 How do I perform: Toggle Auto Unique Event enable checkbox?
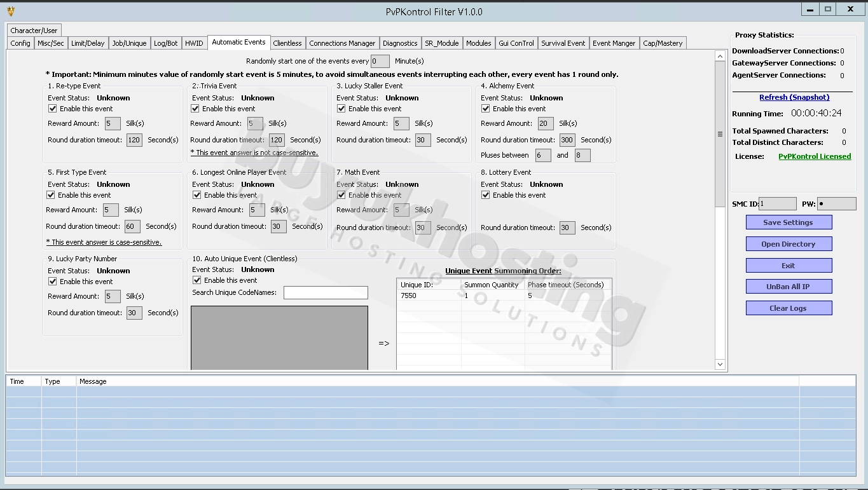coord(197,280)
